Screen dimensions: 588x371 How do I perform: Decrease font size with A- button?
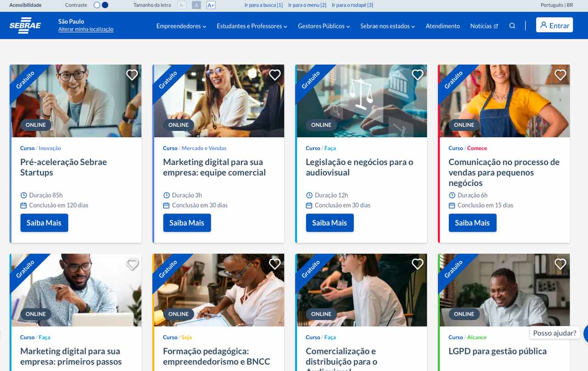[x=182, y=5]
